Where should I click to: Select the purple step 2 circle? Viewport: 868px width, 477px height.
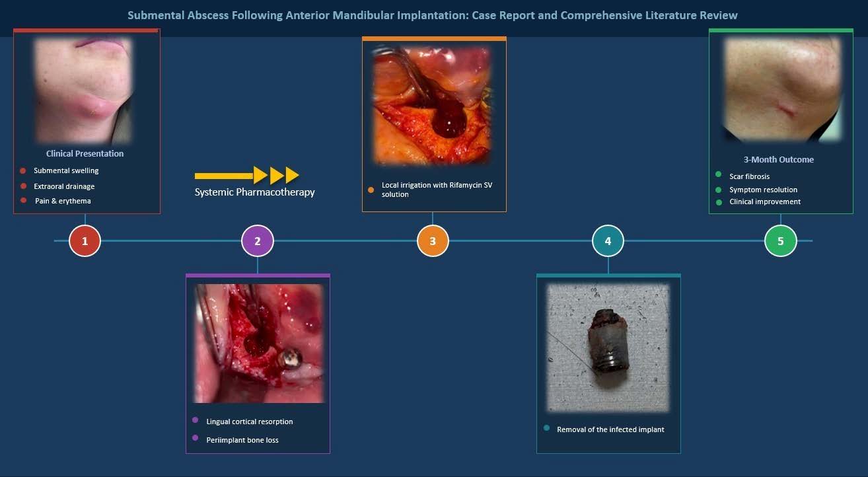click(258, 241)
